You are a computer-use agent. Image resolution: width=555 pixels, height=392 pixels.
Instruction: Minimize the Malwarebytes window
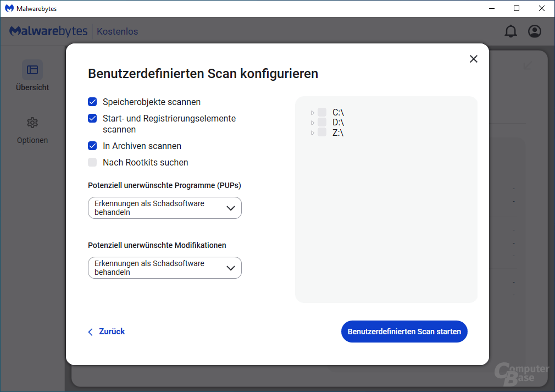click(492, 8)
